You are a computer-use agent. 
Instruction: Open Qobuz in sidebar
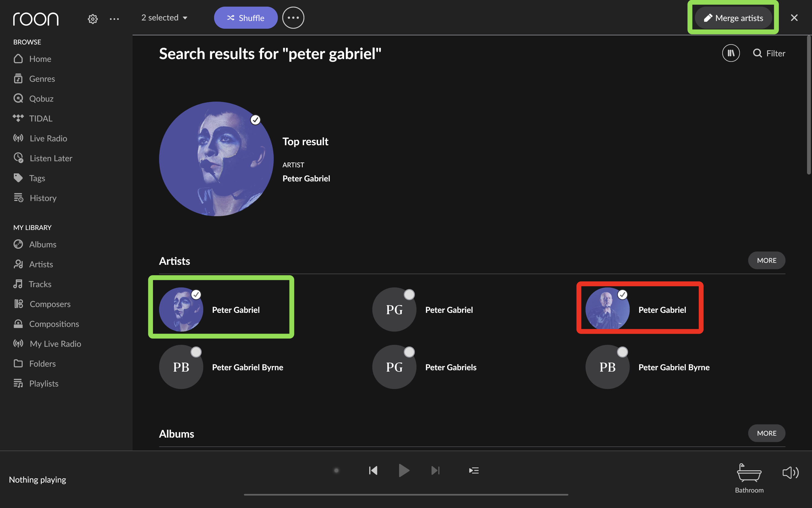click(x=33, y=99)
